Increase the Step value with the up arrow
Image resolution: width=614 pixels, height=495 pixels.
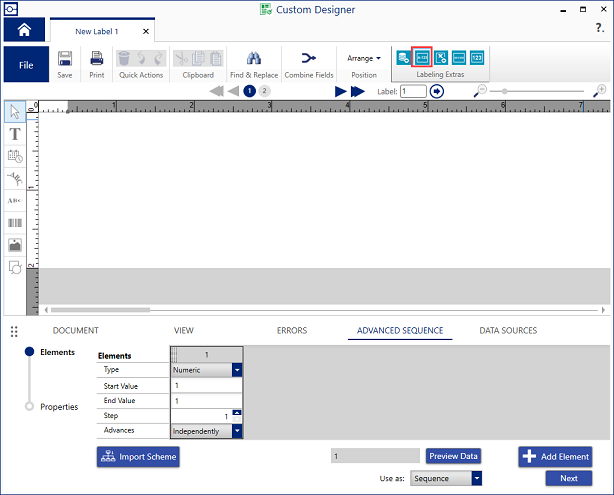(x=237, y=413)
